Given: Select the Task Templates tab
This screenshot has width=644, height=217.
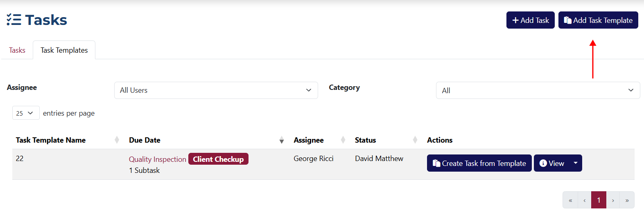Looking at the screenshot, I should 64,50.
